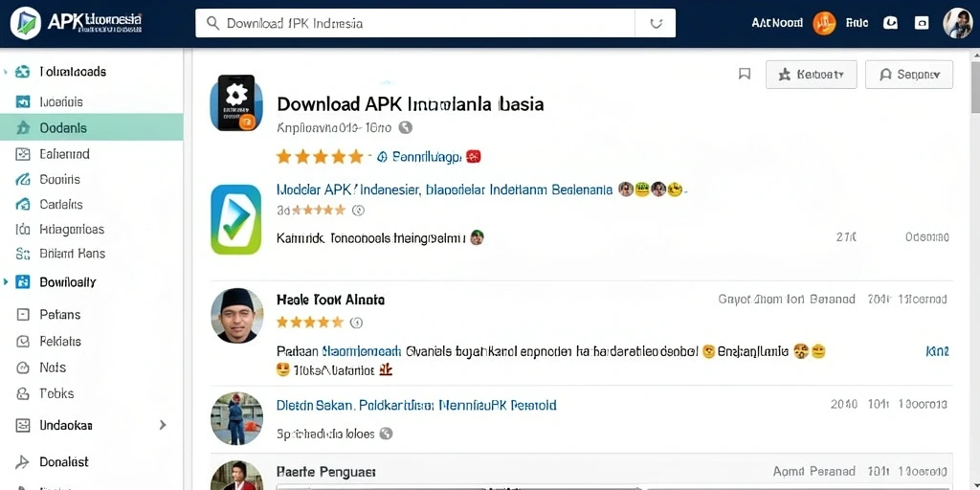Open the link 'Dletdn Sekan. Poldkarfulser'
The image size is (980, 490).
coord(356,405)
